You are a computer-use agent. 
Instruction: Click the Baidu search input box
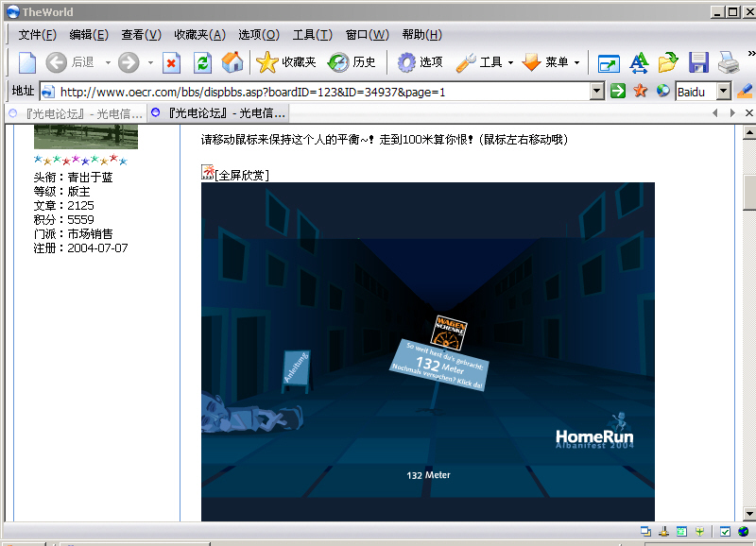[696, 91]
